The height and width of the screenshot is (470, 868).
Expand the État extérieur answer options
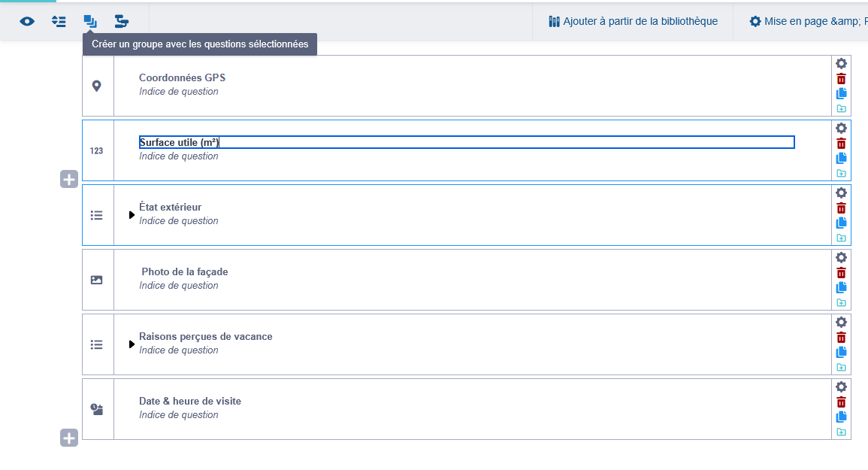tap(132, 215)
